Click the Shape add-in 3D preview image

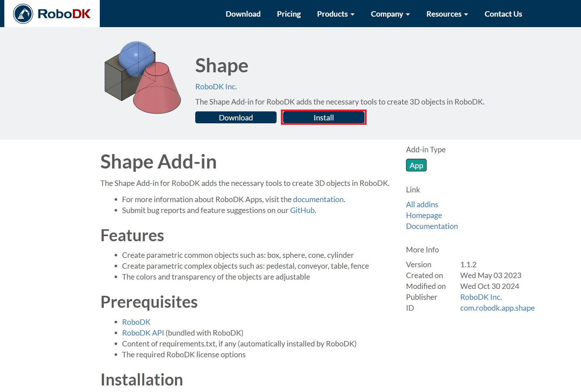[x=141, y=78]
